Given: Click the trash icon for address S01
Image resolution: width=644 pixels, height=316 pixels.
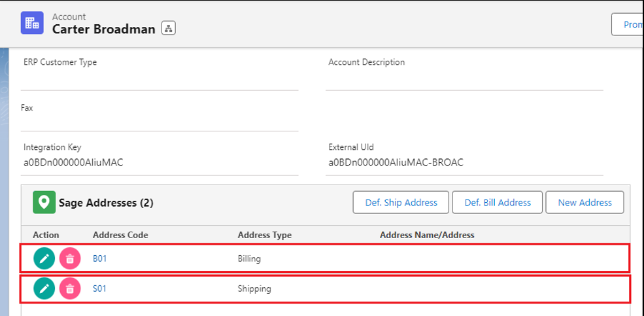Looking at the screenshot, I should click(70, 289).
